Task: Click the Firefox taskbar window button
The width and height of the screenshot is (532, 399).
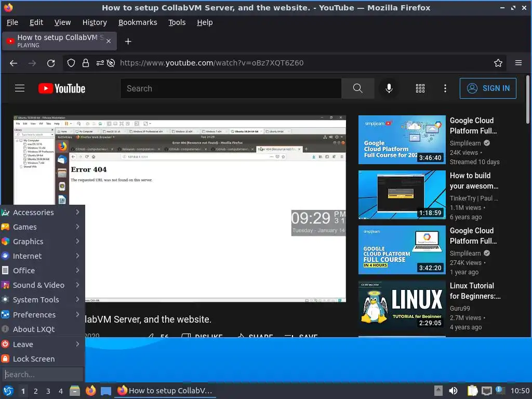Action: [x=166, y=391]
